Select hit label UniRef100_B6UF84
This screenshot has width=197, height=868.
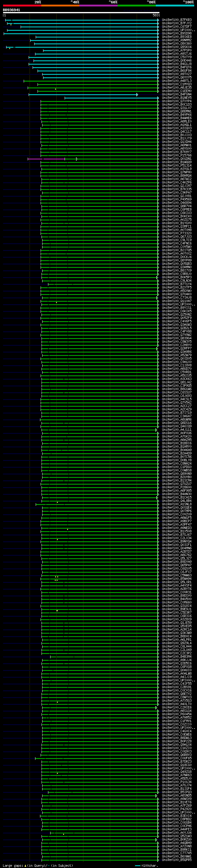click(177, 71)
